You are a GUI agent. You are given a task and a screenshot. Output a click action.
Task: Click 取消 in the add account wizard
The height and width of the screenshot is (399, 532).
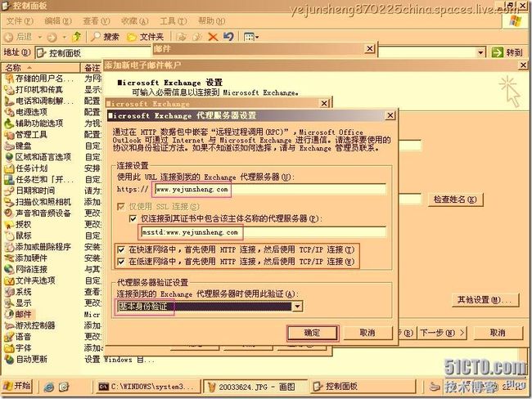click(x=498, y=333)
